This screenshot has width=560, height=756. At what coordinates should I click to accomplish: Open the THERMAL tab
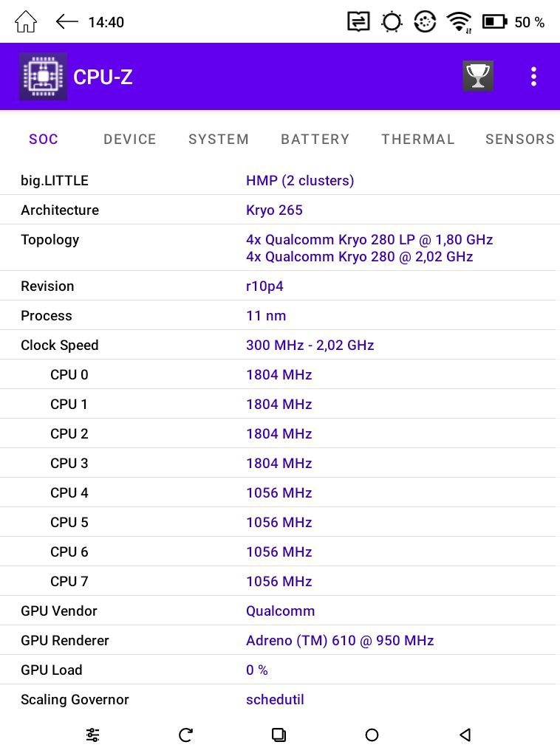pos(418,140)
